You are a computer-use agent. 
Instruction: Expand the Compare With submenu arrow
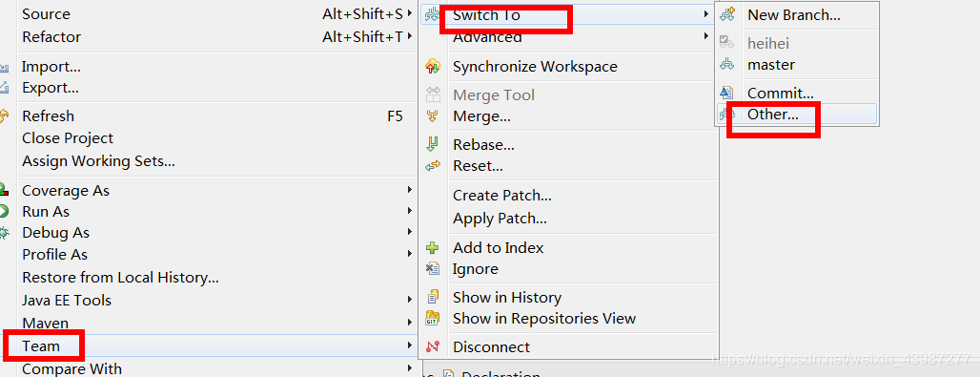[409, 367]
